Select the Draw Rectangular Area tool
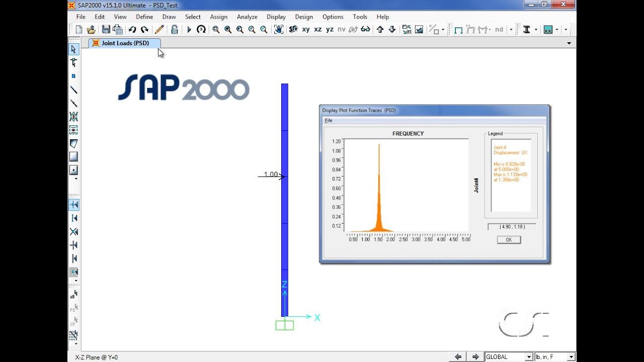 click(73, 156)
